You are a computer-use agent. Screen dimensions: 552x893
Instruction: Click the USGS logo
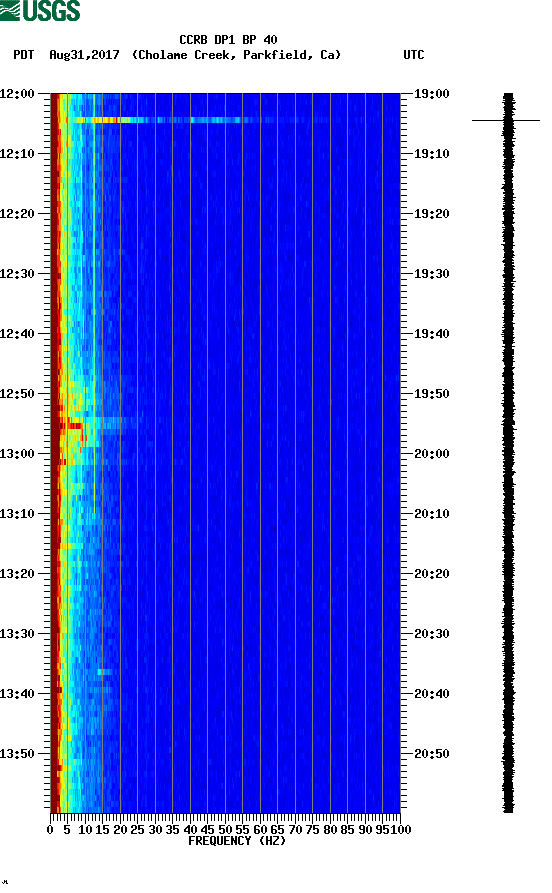pos(40,10)
